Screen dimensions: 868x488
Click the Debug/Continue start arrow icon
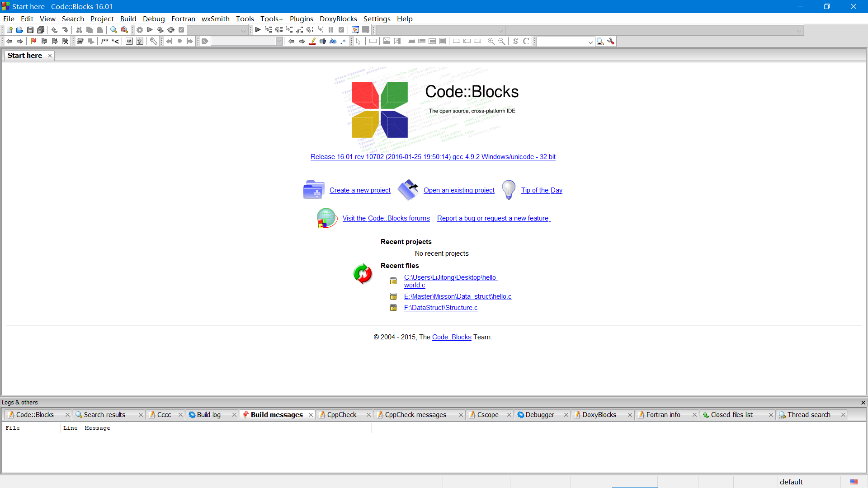(x=258, y=30)
